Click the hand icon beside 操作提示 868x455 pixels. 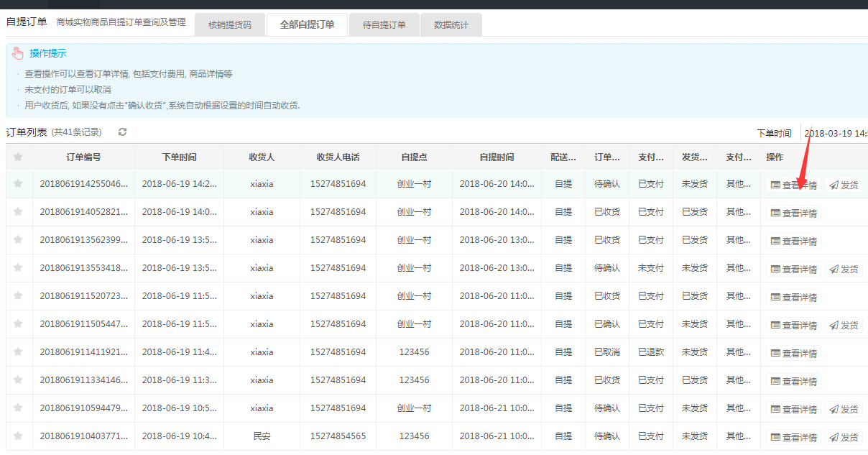[18, 54]
